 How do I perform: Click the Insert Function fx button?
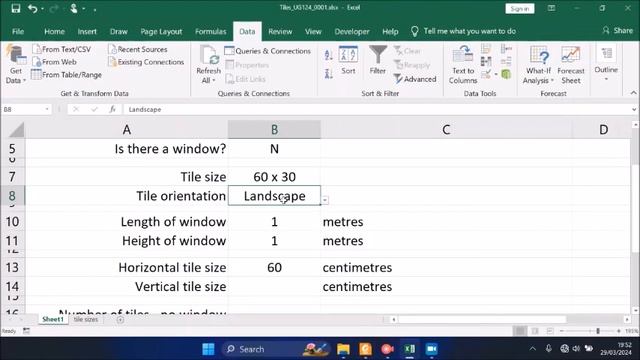coord(112,109)
